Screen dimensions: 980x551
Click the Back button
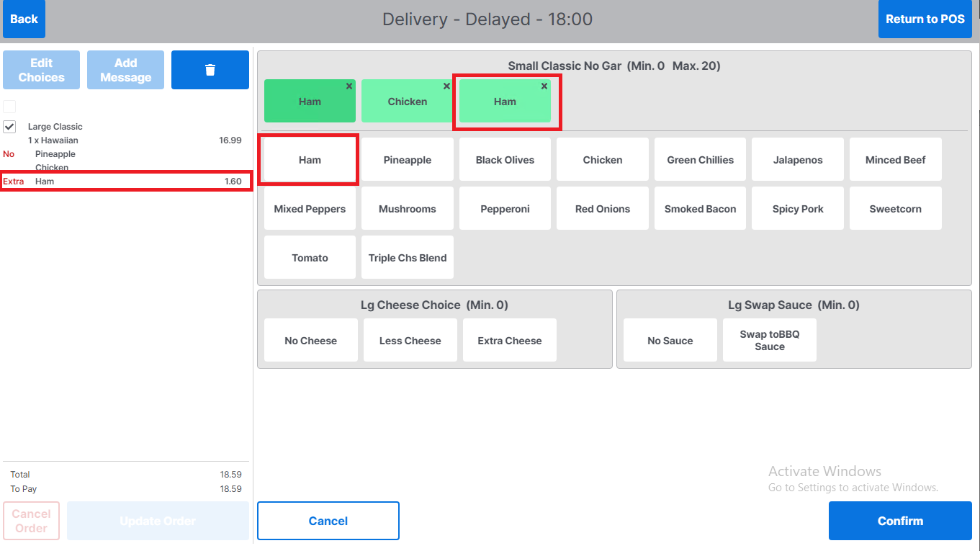(x=24, y=19)
